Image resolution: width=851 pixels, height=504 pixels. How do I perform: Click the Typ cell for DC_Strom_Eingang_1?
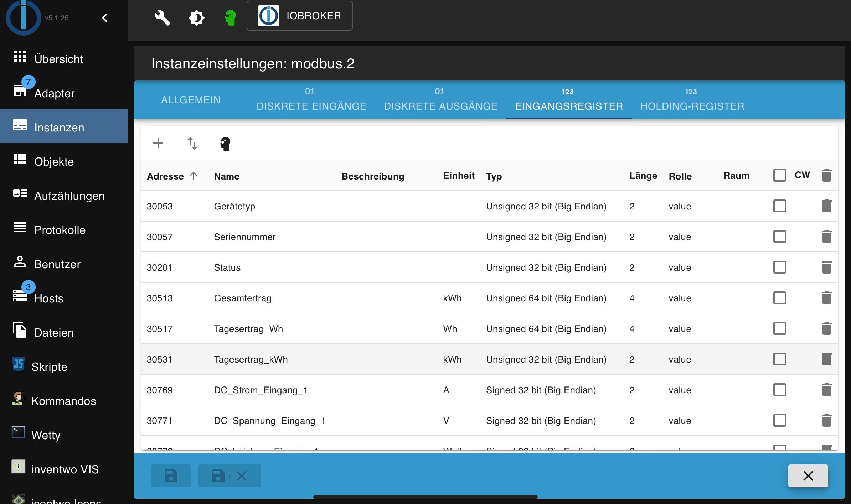(x=541, y=390)
